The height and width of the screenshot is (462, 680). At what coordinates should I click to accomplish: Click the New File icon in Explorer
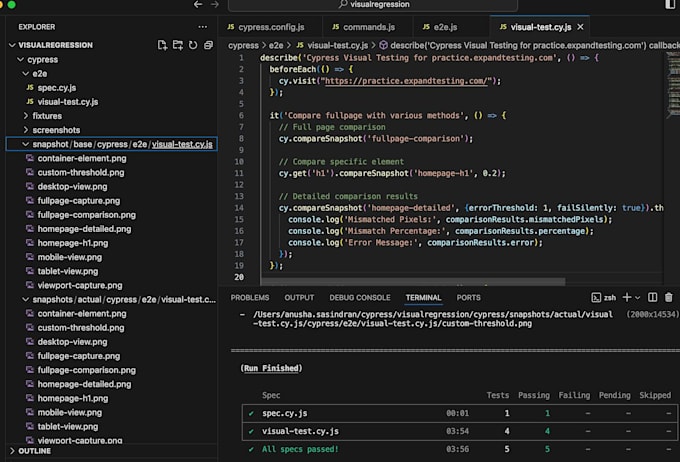point(162,45)
